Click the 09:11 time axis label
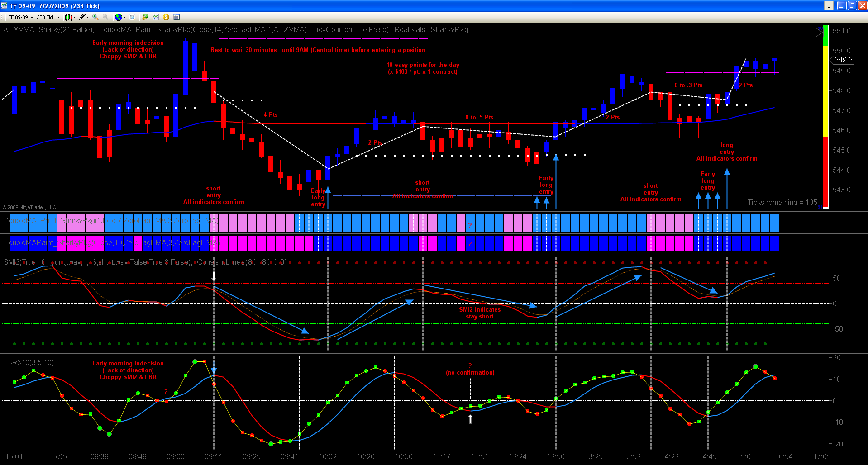The image size is (868, 465). 213,456
